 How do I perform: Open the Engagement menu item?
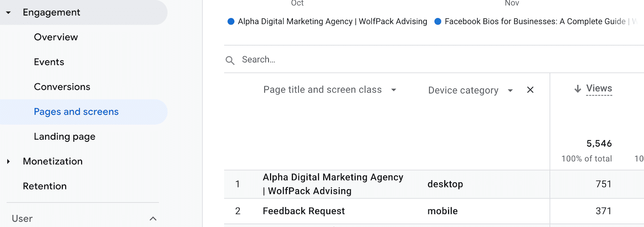(x=52, y=12)
